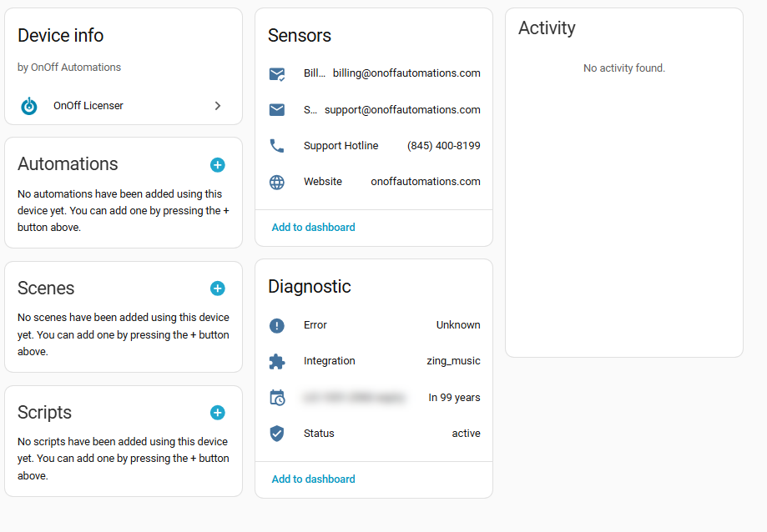This screenshot has height=532, width=767.
Task: Click the Status shield check icon
Action: [277, 434]
